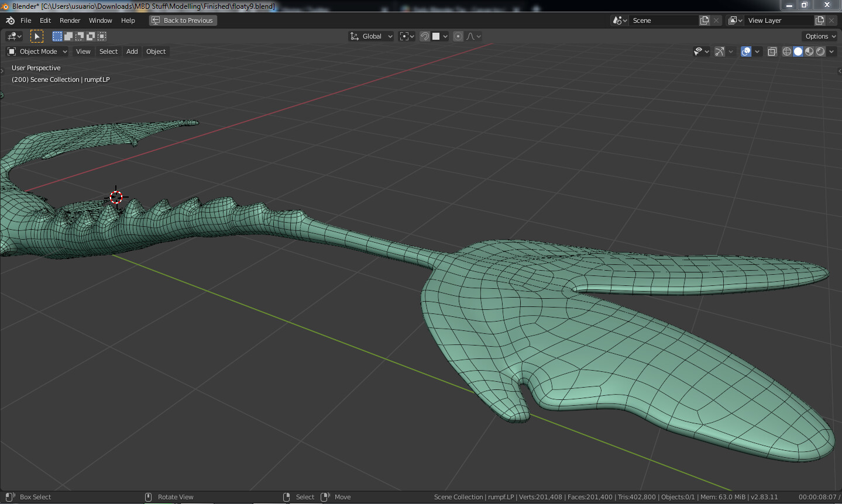Open the Object Mode dropdown
The width and height of the screenshot is (842, 504).
click(x=37, y=51)
